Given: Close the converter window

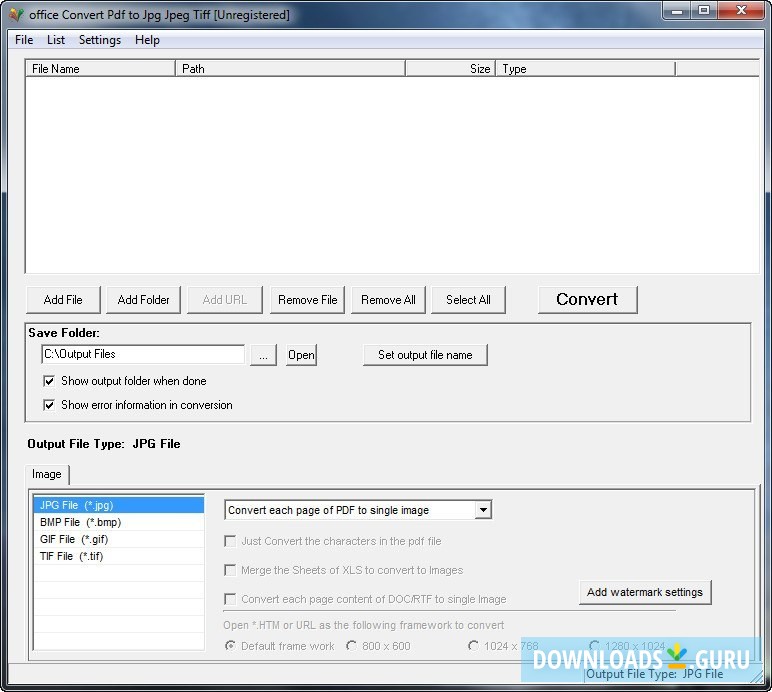Looking at the screenshot, I should [x=741, y=10].
